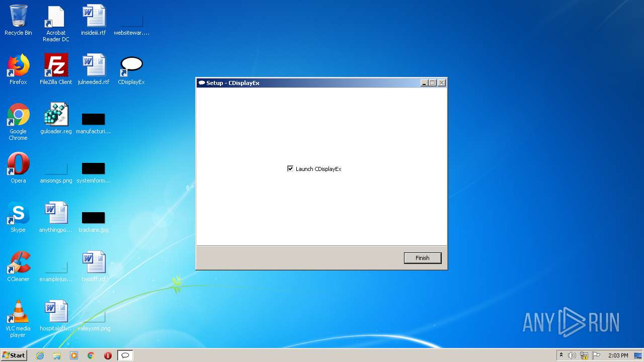Select hospitaloff... document icon
644x362 pixels.
coord(56,316)
